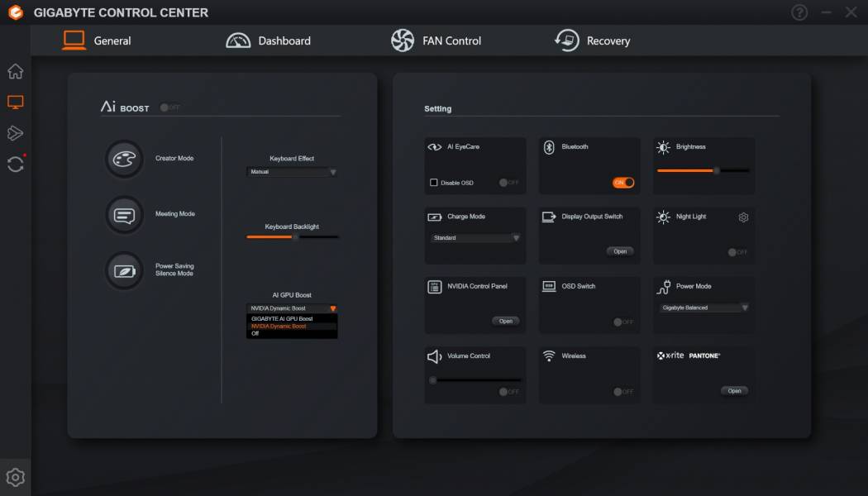Choose GIGABYTE AI GPU Boost option
This screenshot has width=868, height=496.
pyautogui.click(x=292, y=319)
